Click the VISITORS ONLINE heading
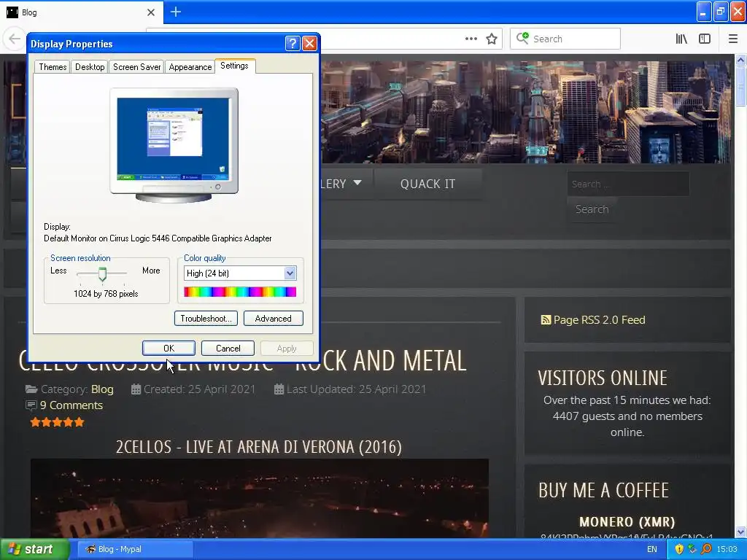The height and width of the screenshot is (560, 747). (602, 378)
